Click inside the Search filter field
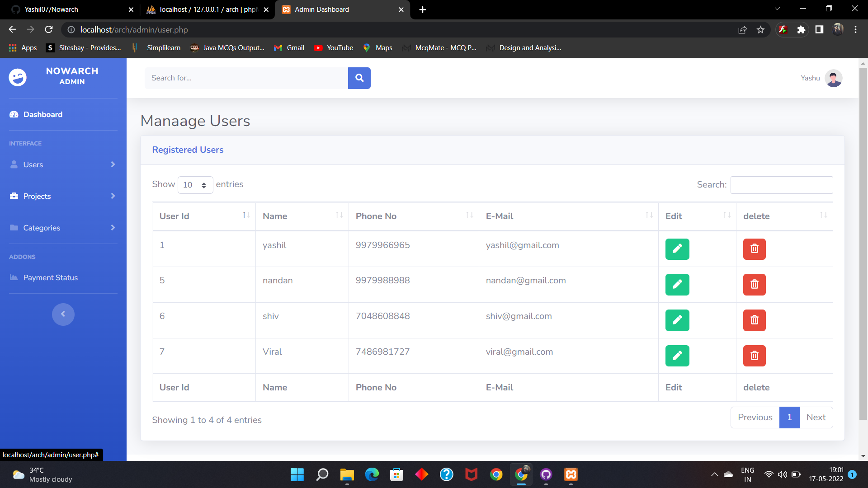The height and width of the screenshot is (488, 868). [x=781, y=185]
